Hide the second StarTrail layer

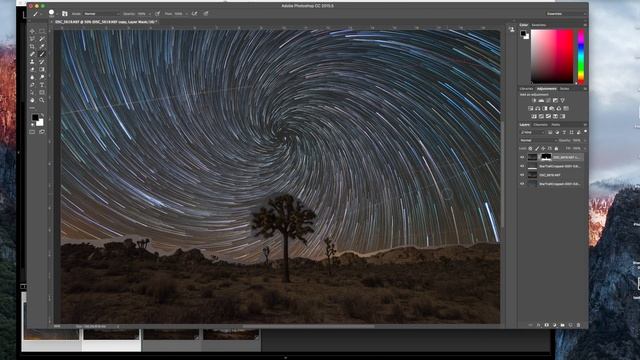point(522,166)
